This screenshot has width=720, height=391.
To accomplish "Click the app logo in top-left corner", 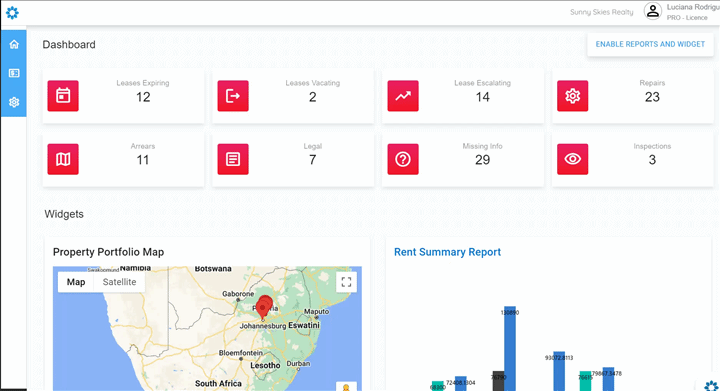I will 12,12.
